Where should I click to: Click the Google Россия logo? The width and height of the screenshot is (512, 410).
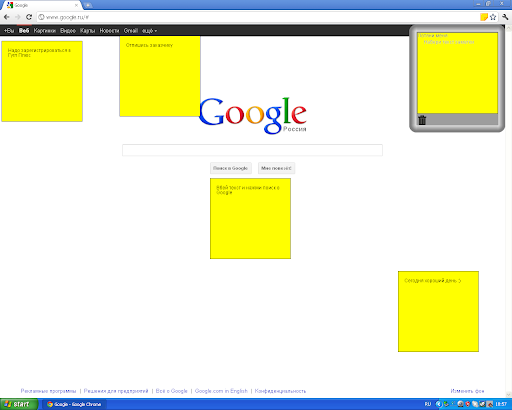(x=253, y=115)
